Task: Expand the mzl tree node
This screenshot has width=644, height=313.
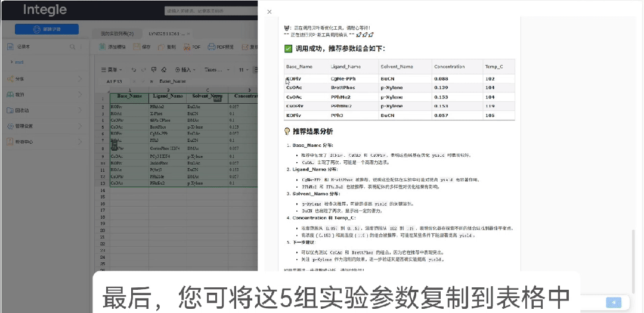Action: click(x=11, y=62)
